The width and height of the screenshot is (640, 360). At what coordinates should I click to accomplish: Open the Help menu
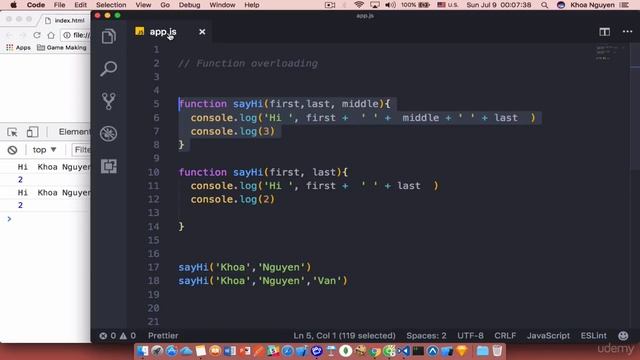(x=252, y=5)
